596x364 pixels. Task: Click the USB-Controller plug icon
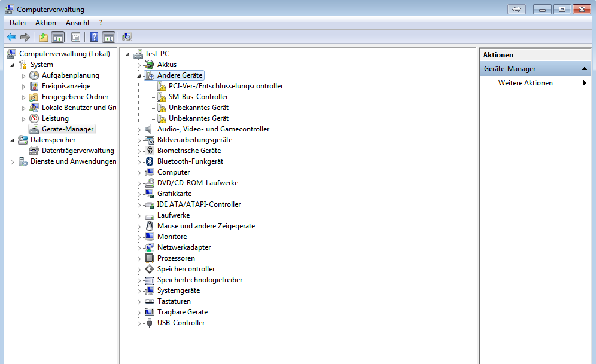[x=150, y=323]
